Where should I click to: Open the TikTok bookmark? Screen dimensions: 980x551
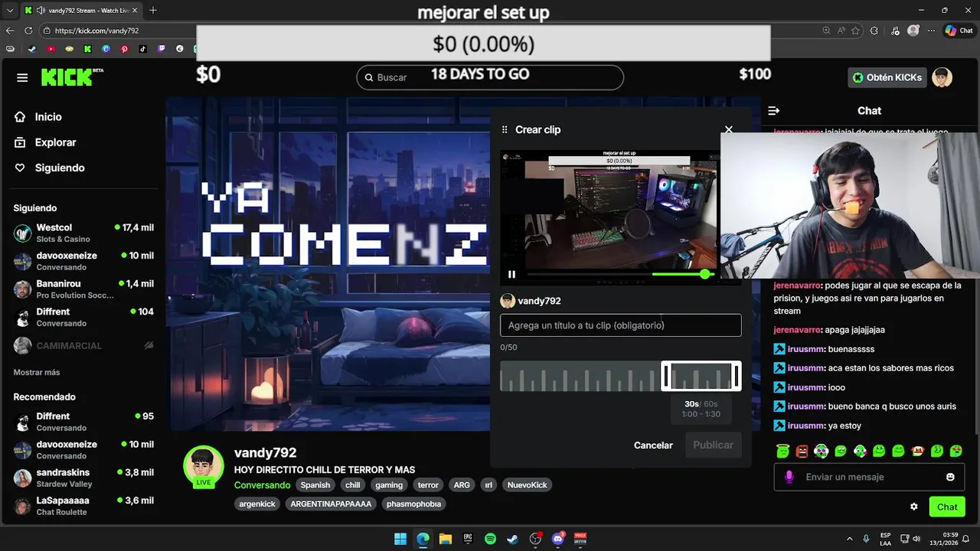tap(142, 49)
